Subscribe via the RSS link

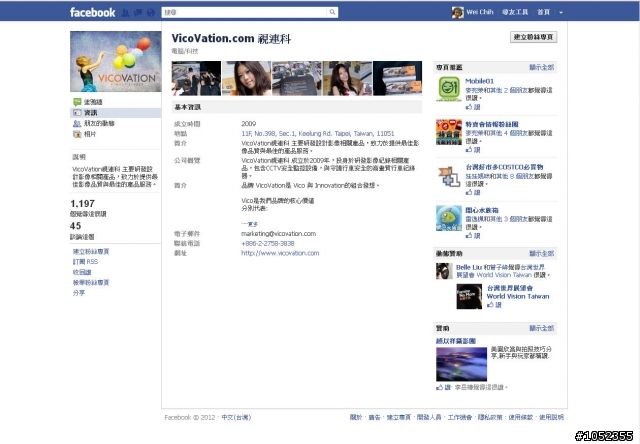pos(85,262)
